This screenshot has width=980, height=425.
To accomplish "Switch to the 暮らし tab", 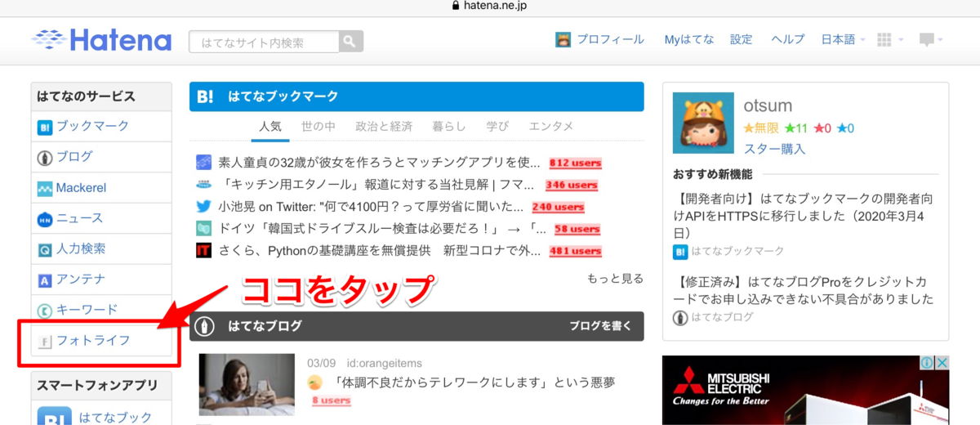I will (449, 126).
